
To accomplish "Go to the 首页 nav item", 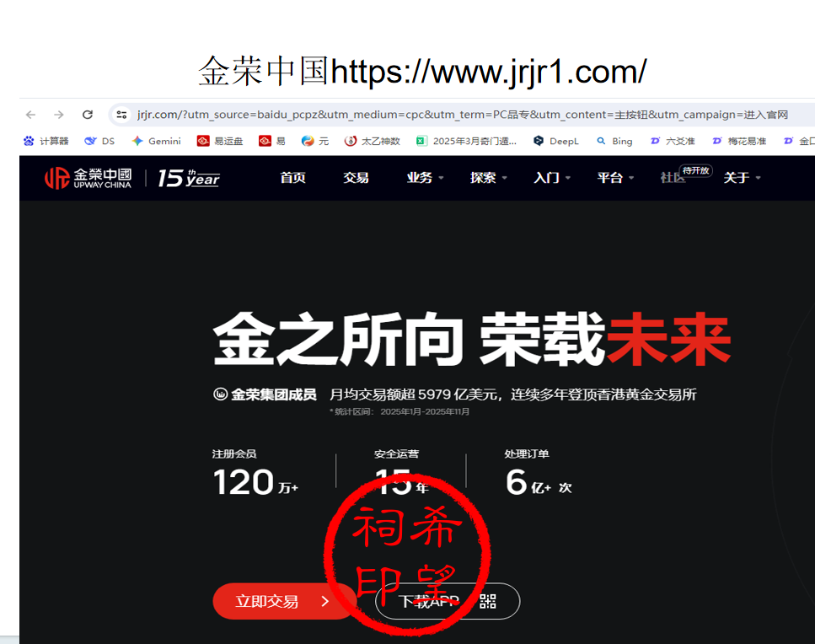I will pos(292,178).
